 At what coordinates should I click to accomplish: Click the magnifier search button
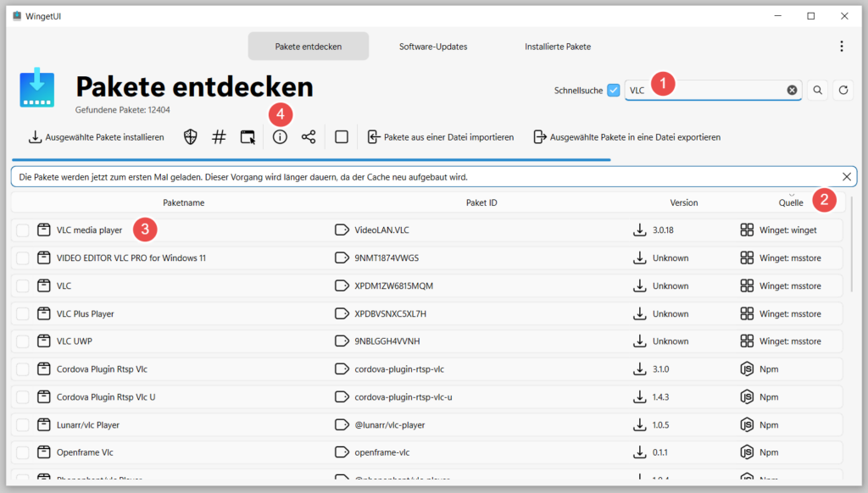[x=818, y=90]
